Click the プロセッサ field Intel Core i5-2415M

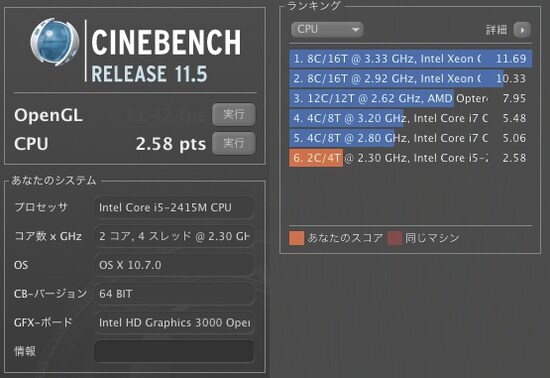[x=174, y=208]
